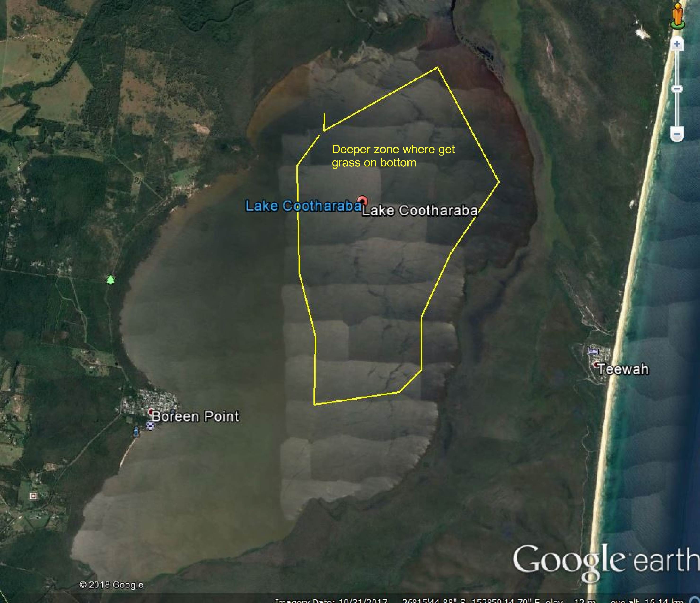Click the zoom out minus button
This screenshot has height=603, width=700.
tap(677, 134)
